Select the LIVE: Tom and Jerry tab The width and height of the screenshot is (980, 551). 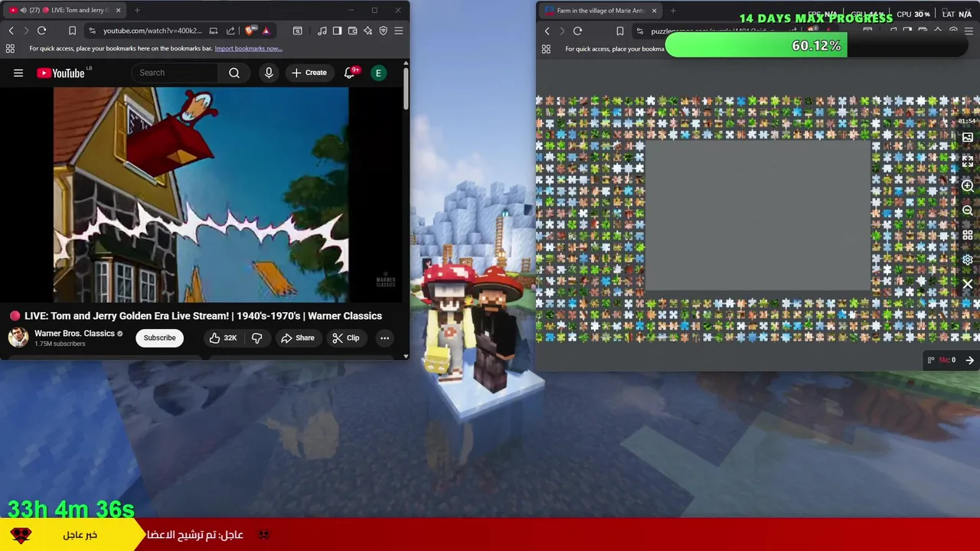65,10
